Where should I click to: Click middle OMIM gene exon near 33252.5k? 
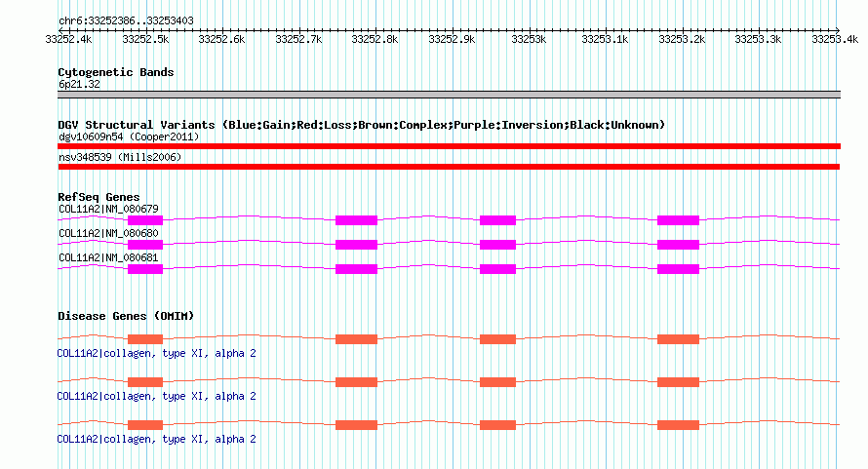(145, 382)
